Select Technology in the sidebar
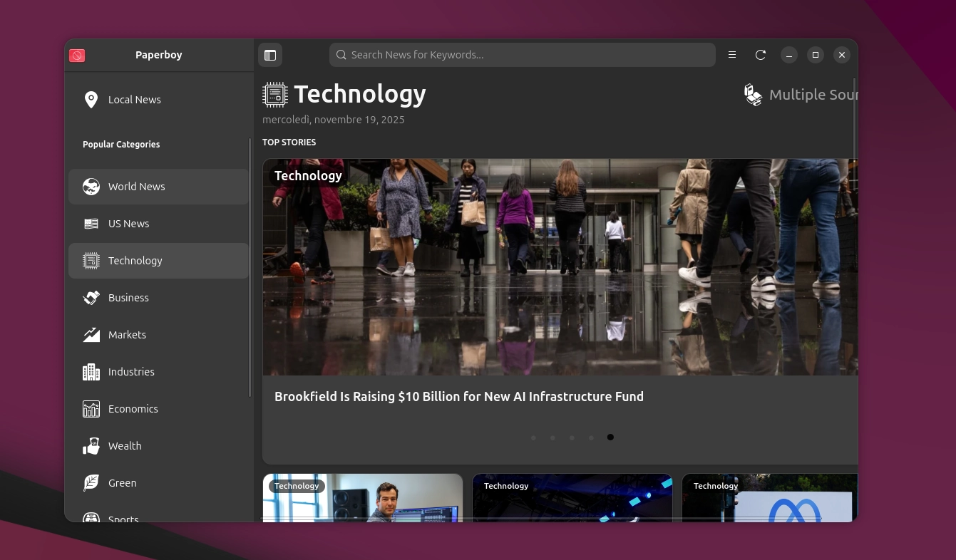 [x=135, y=261]
